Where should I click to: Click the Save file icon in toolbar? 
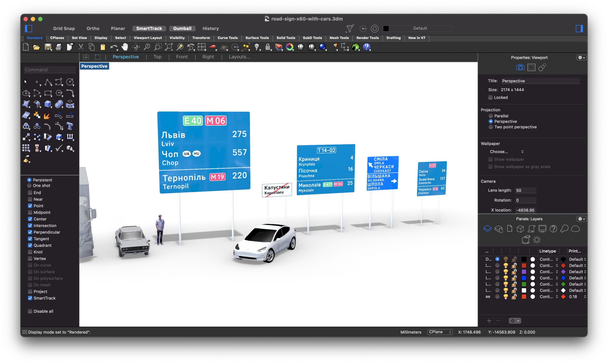coord(47,47)
